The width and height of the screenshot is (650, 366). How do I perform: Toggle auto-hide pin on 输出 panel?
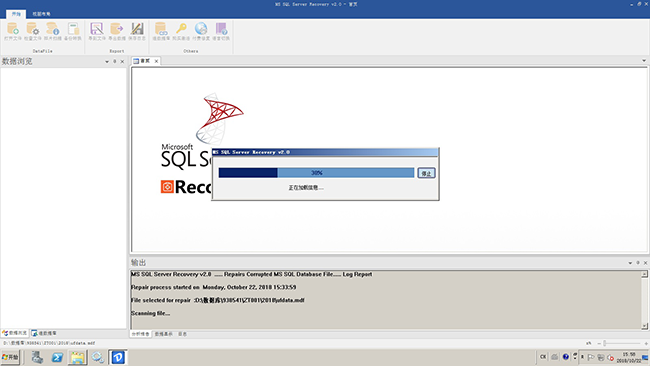coord(638,263)
